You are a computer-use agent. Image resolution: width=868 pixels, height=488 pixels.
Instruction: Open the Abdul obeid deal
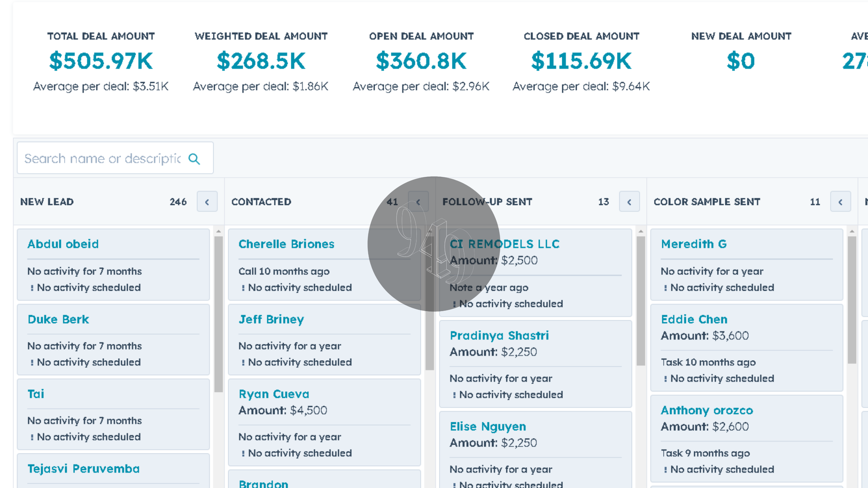(x=63, y=244)
